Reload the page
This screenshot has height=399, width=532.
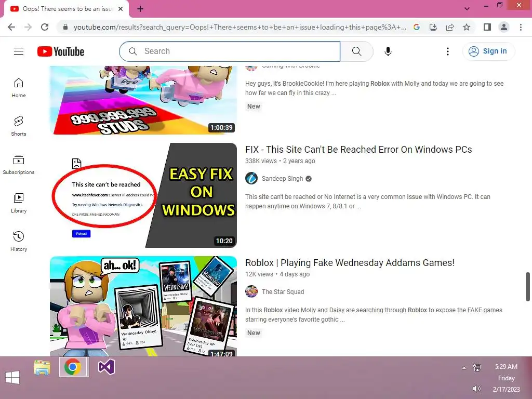click(x=45, y=27)
